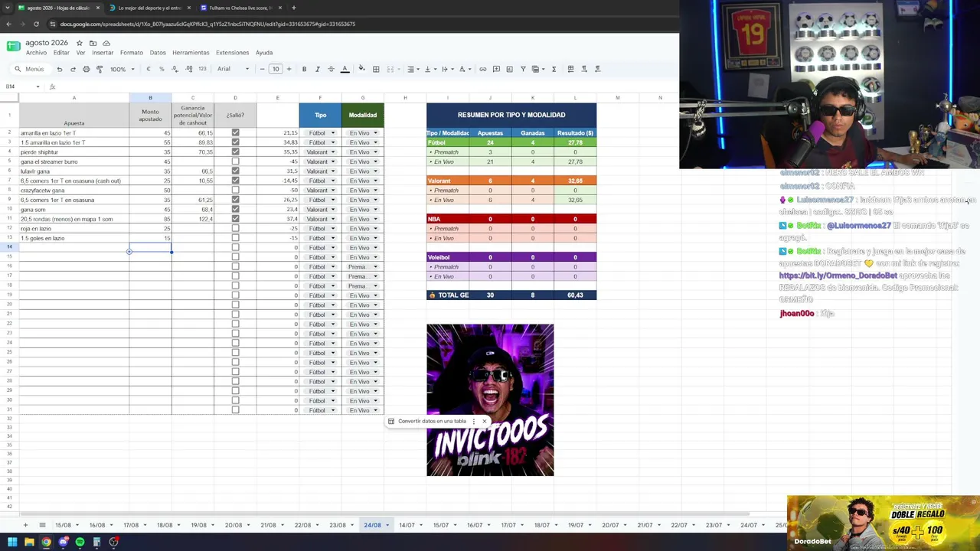Select the INVICTOOOS blink 182 image
Screen dimensions: 980x551
coord(490,400)
